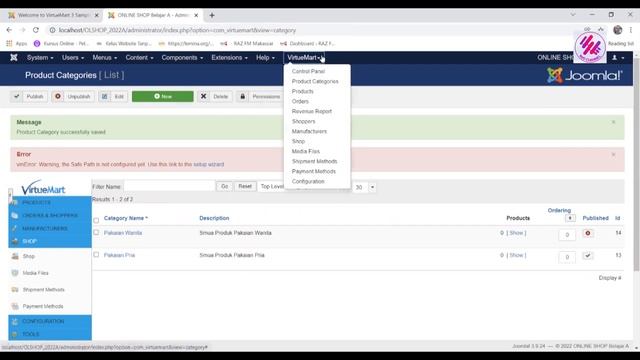The width and height of the screenshot is (640, 360).
Task: Reset the category filter
Action: pos(245,186)
